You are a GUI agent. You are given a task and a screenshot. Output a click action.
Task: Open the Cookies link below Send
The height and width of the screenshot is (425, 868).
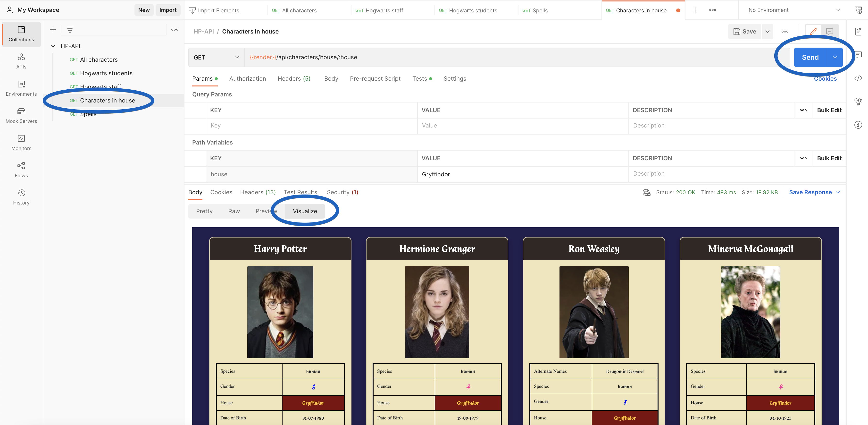pos(825,78)
